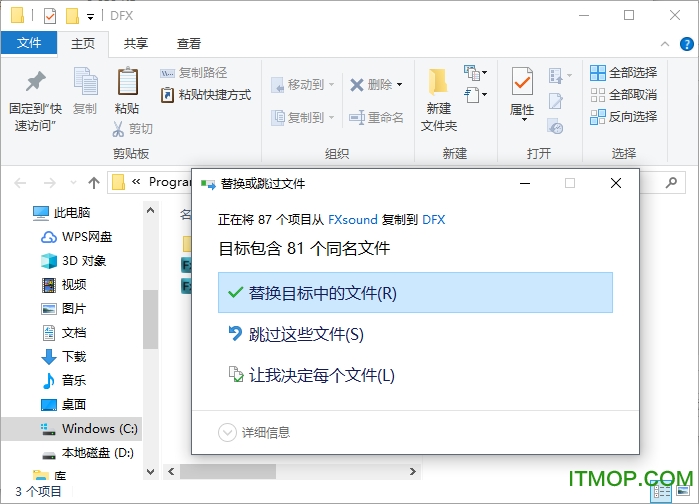Select 文档 (Documents) in navigation pane
This screenshot has width=699, height=504.
(63, 332)
